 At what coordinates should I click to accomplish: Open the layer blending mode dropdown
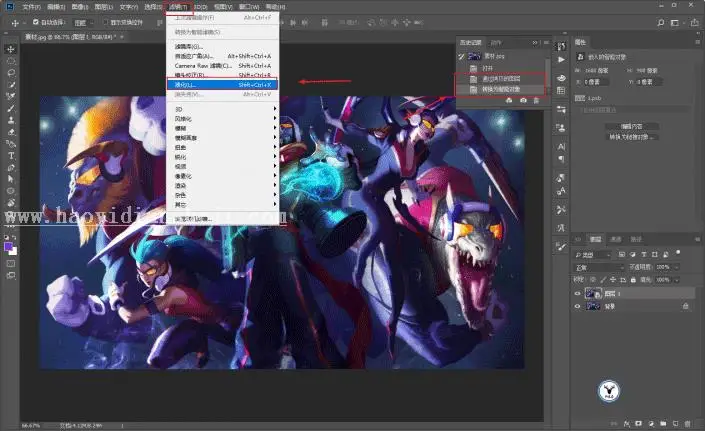coord(600,267)
